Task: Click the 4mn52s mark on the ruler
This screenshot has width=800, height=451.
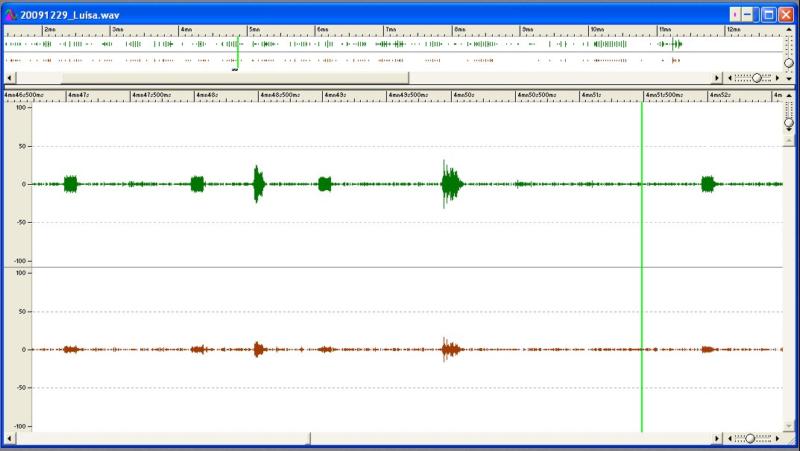Action: (x=720, y=95)
